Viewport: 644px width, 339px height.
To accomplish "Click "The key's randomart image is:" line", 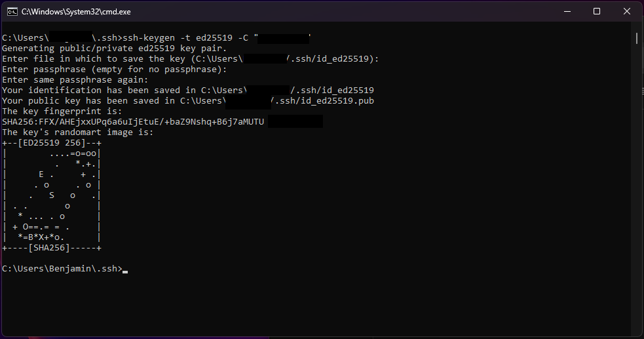I will pos(77,132).
